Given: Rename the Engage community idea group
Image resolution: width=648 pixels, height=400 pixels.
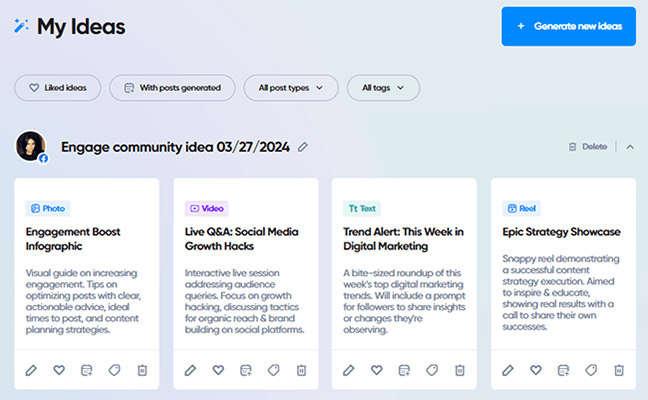Looking at the screenshot, I should click(303, 147).
